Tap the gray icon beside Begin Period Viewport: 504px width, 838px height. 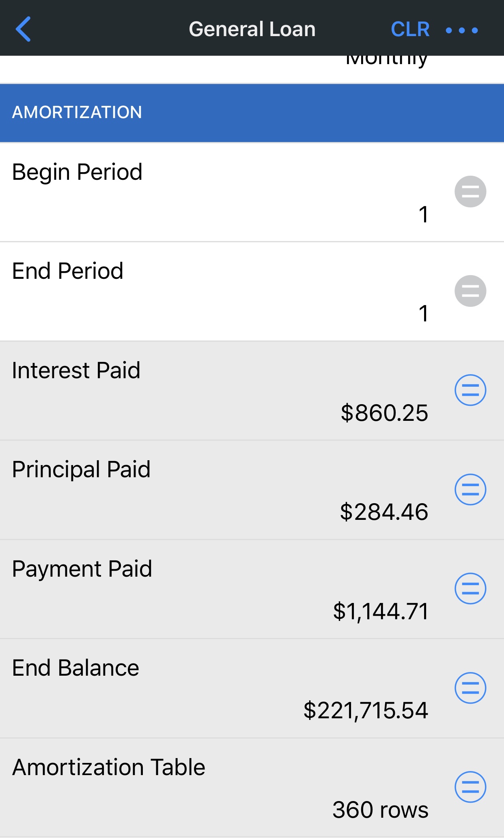coord(470,192)
